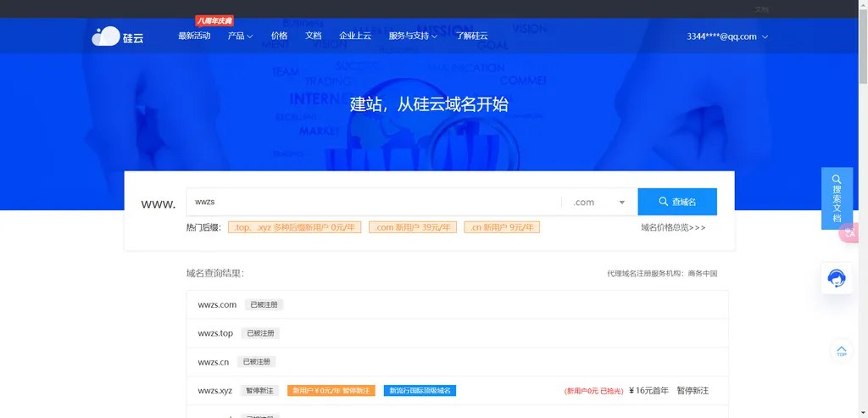868x418 pixels.
Task: Open the customer service headset chat icon
Action: pyautogui.click(x=837, y=278)
